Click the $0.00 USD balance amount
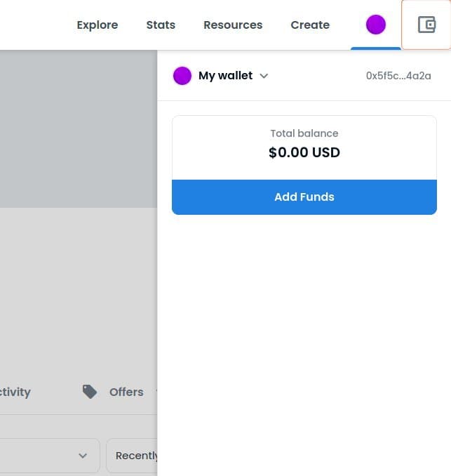451x476 pixels. 304,152
